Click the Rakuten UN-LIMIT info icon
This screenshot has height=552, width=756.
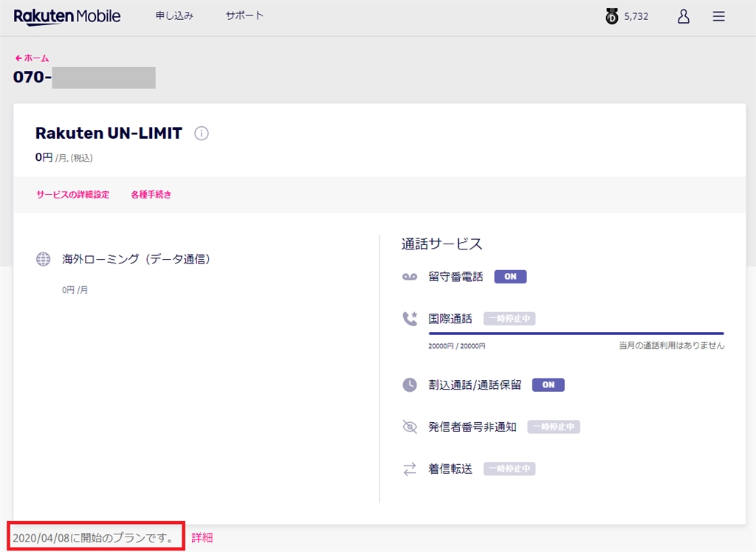pos(201,133)
